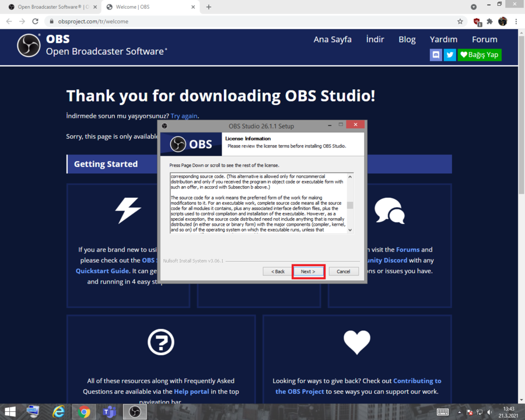Open the Ana Sayfa menu item
Viewport: 525px width, 420px height.
(332, 40)
